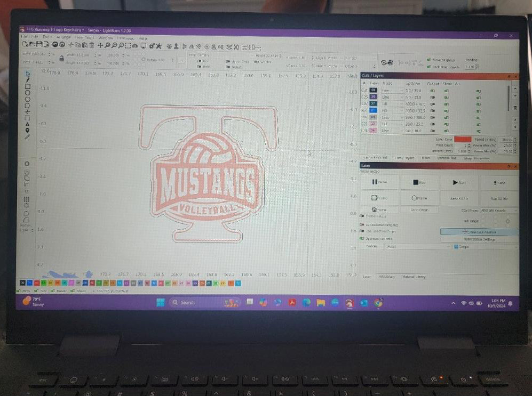Open Start From Absolute Coords dropdown
The height and width of the screenshot is (396, 532).
[499, 211]
